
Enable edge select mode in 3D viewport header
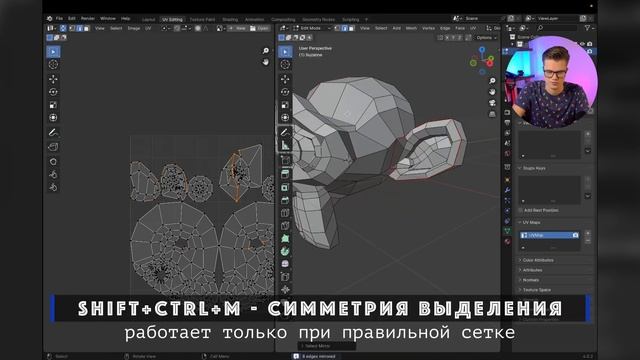[x=344, y=28]
